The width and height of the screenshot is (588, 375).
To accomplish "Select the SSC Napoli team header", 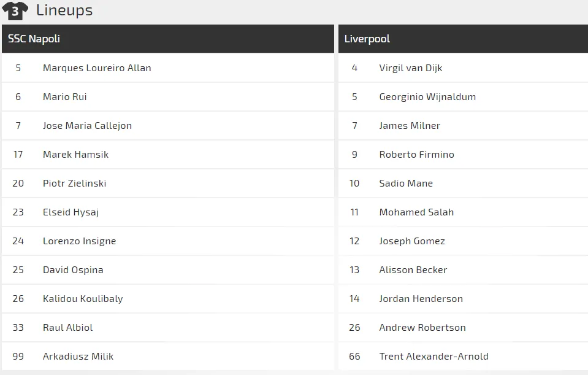I will tap(34, 39).
